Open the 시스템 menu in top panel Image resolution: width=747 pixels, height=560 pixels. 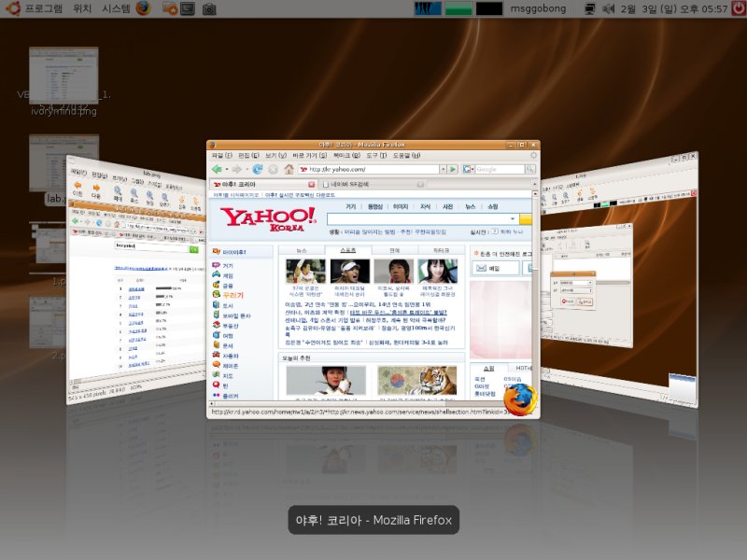tap(116, 8)
